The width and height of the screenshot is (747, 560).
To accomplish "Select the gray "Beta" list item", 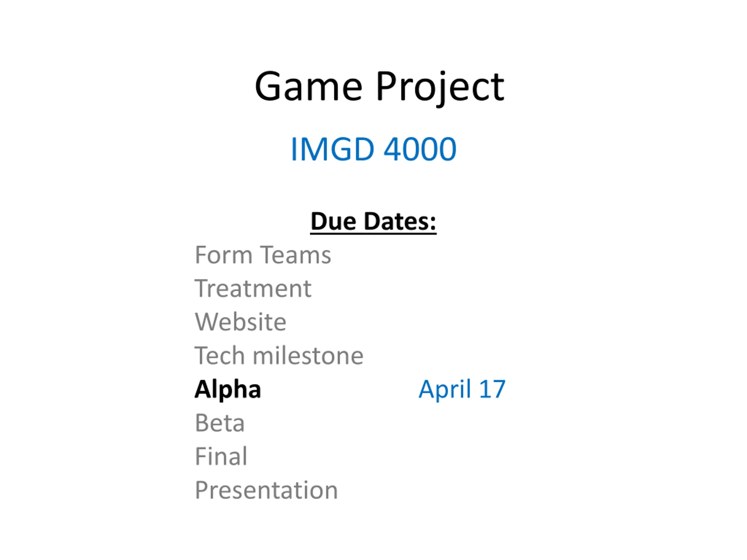I will click(220, 423).
